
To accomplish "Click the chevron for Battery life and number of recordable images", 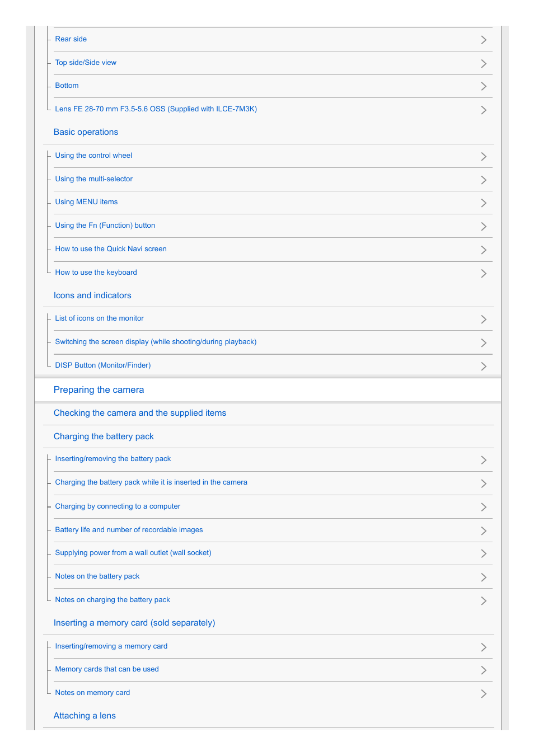I will coord(484,530).
